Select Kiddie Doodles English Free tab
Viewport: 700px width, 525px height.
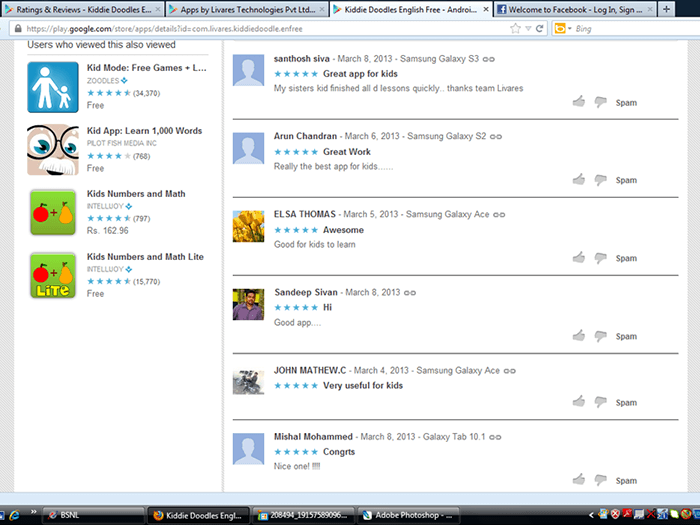[411, 9]
